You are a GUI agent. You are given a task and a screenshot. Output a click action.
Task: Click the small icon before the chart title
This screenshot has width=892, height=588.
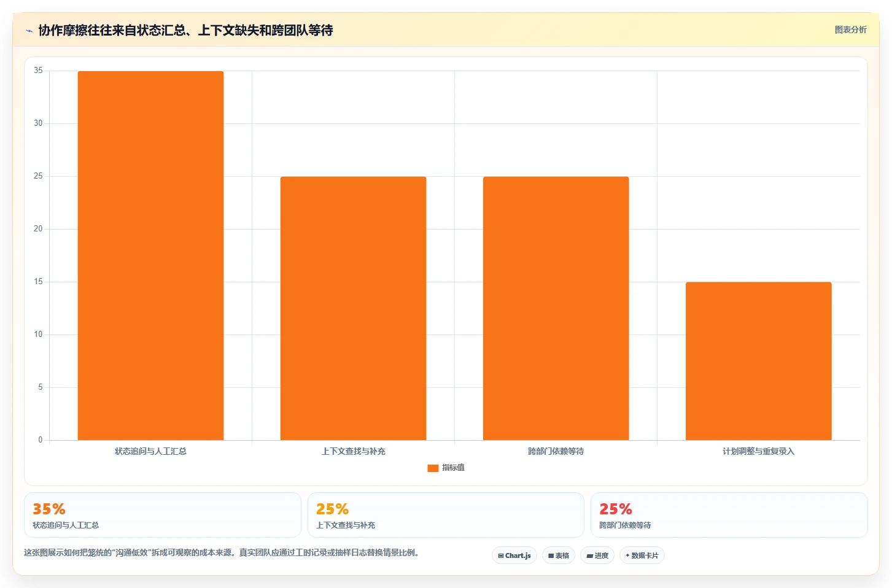(29, 31)
